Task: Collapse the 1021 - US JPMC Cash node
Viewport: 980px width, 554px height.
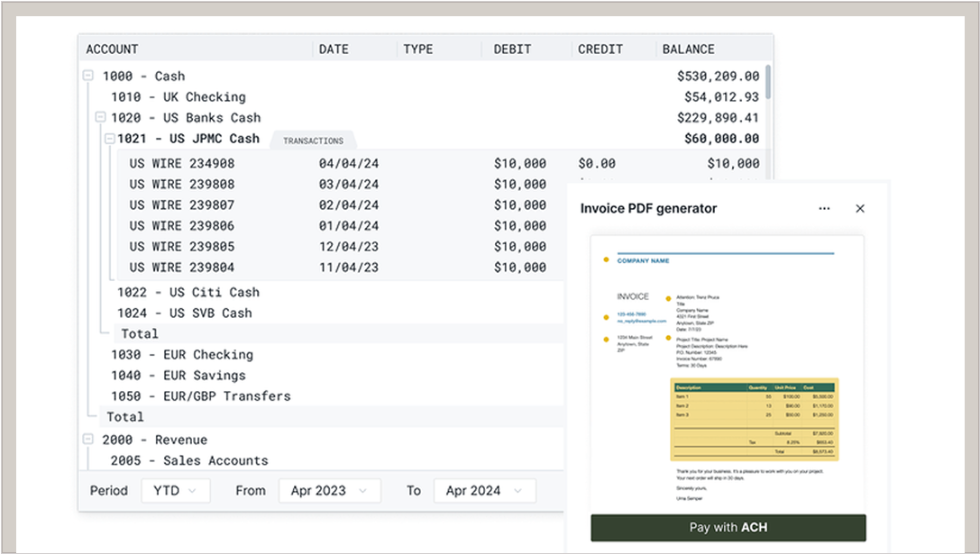Action: (109, 139)
